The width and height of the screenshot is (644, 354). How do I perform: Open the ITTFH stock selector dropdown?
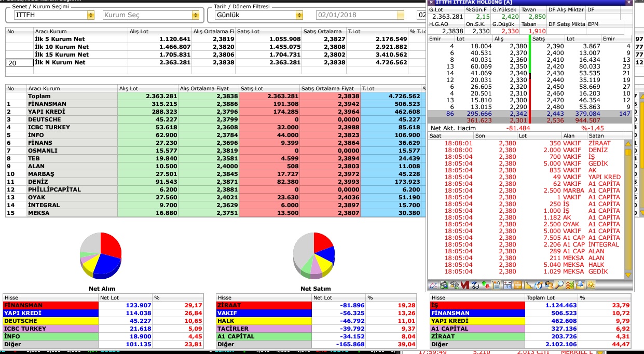(x=91, y=16)
